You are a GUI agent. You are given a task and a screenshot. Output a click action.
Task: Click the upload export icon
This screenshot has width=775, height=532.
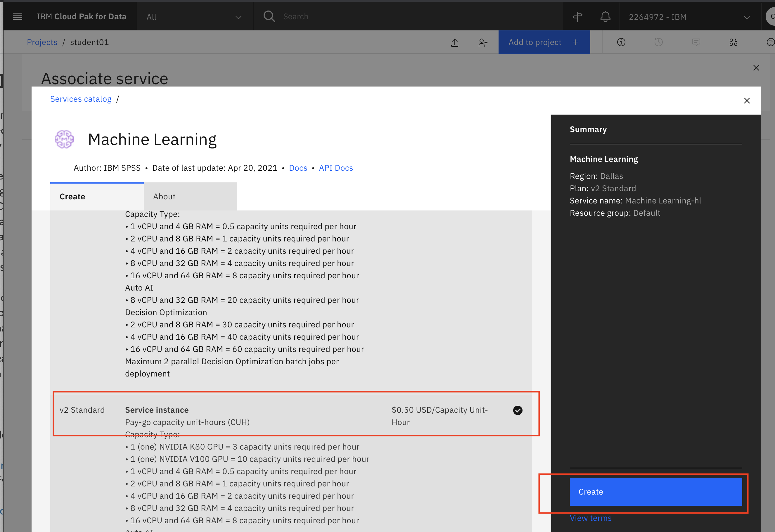454,42
